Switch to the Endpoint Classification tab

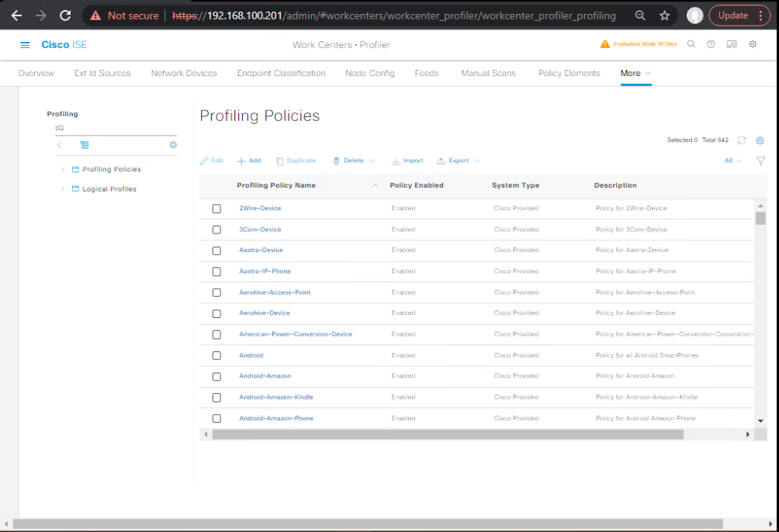281,73
